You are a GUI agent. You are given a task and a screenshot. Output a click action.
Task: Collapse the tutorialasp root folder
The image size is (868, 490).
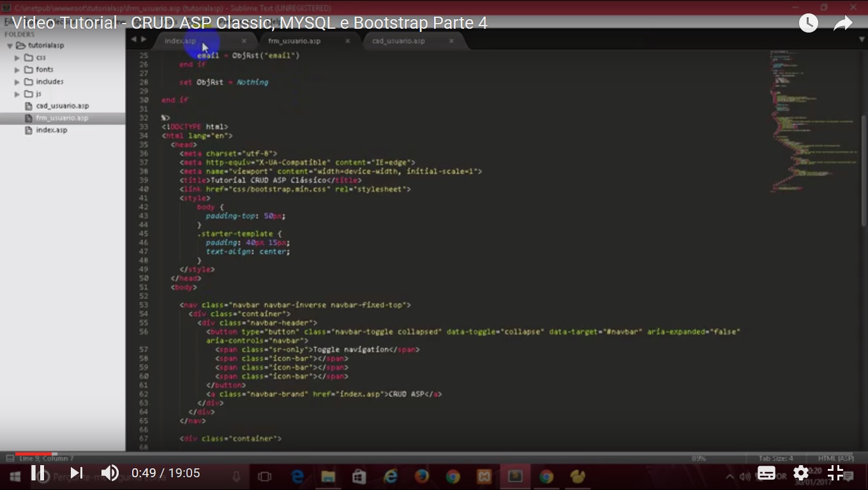[x=10, y=46]
